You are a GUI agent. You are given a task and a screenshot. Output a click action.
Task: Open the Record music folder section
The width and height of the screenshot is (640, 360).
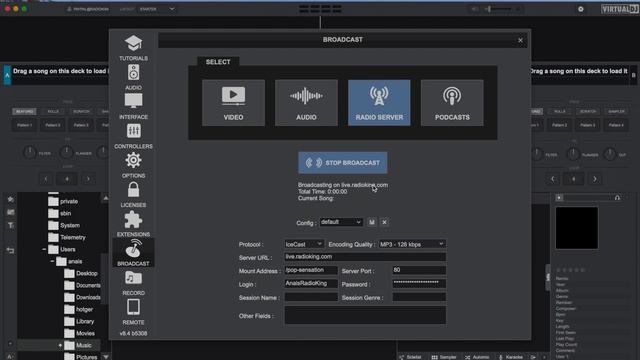[133, 283]
